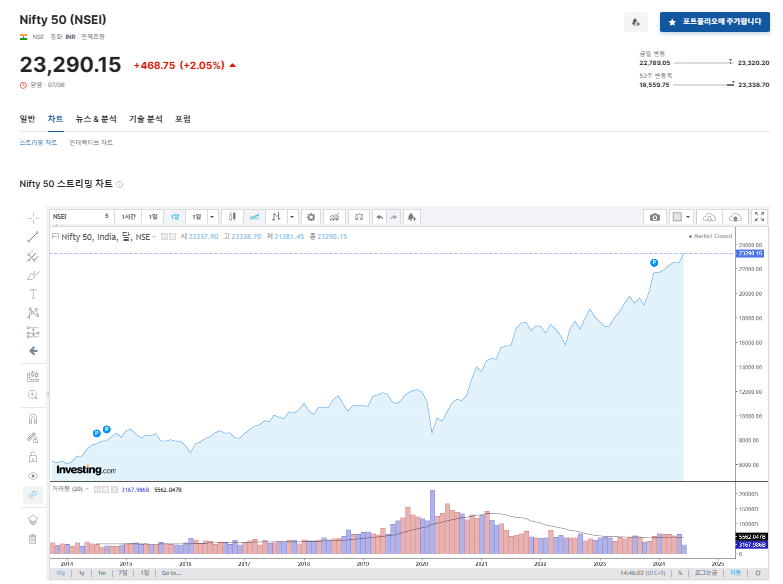Image resolution: width=783 pixels, height=584 pixels.
Task: Toggle stay-in-drawing-mode pencil lock
Action: (33, 438)
